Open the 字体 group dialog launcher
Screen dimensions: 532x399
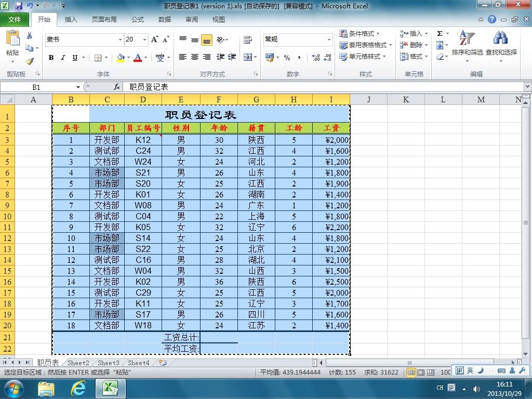tap(169, 74)
